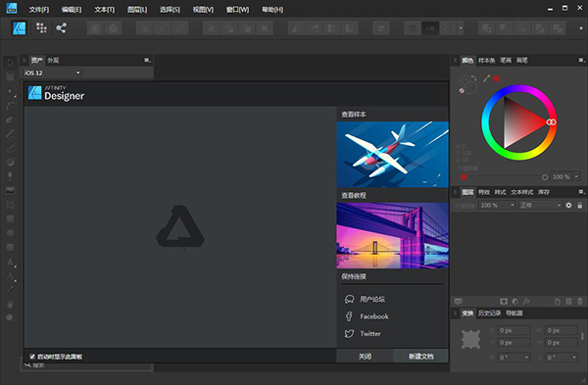
Task: Click the 新建文档 button
Action: (x=420, y=357)
